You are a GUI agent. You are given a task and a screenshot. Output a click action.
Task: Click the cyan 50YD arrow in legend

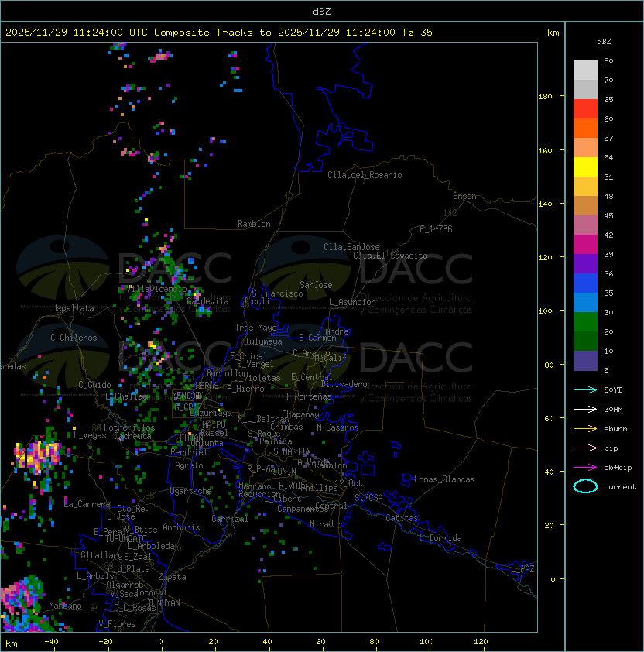tap(585, 390)
